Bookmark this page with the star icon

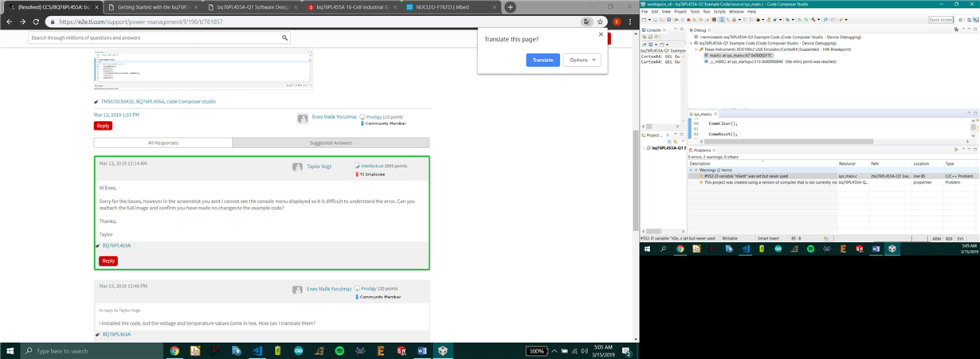tap(600, 21)
